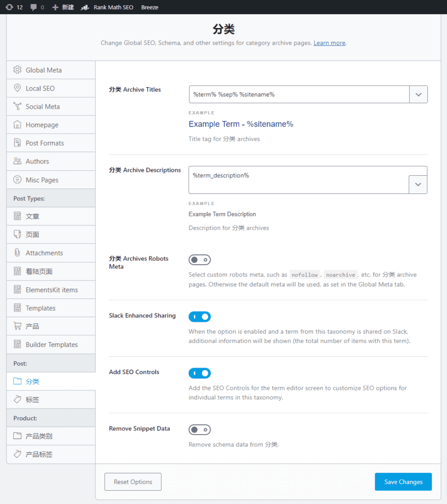Follow the Learn more link
447x504 pixels.
[x=329, y=43]
